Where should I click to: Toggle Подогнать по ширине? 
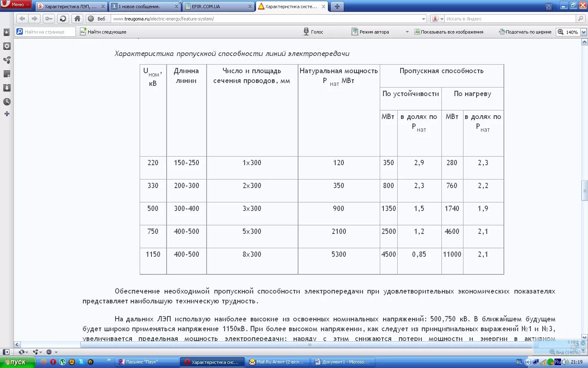[525, 31]
